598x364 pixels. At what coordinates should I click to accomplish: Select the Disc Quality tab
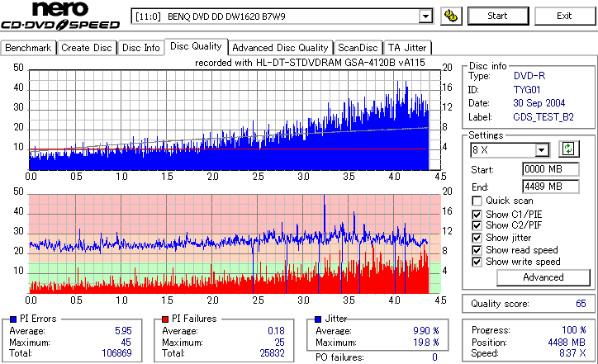pyautogui.click(x=196, y=46)
